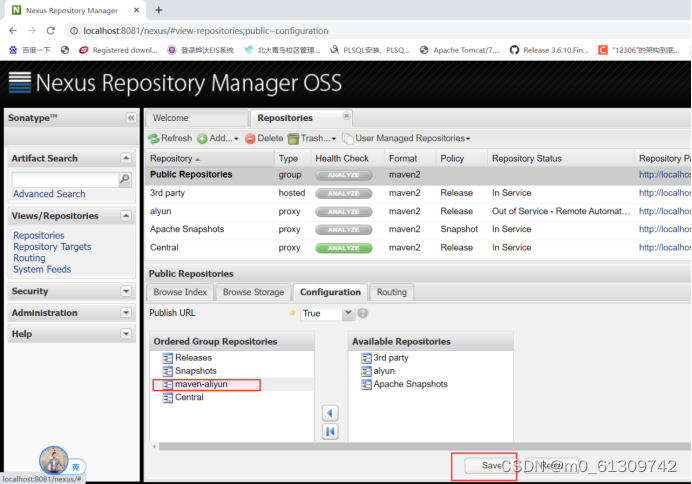Open the Release 3.6.10 GitHub bookmark
The height and width of the screenshot is (484, 692).
[549, 50]
